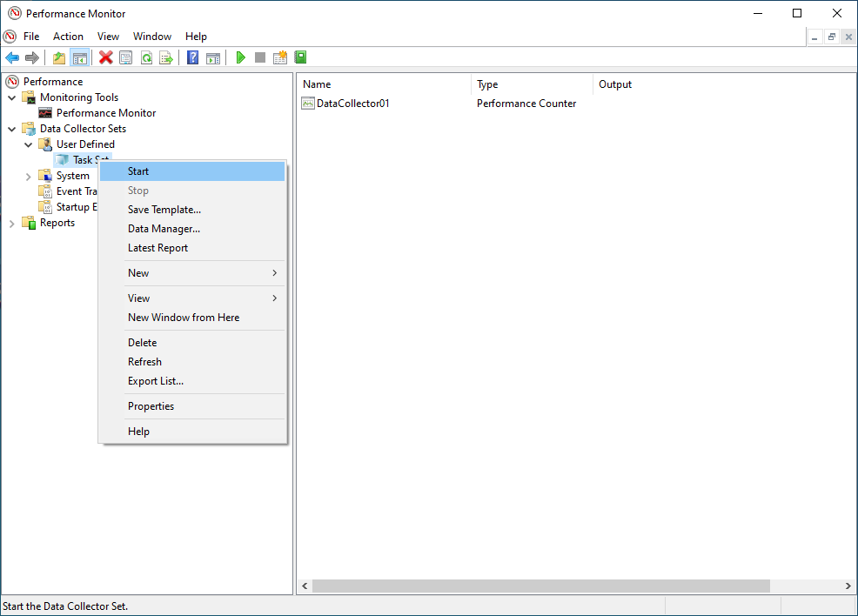Expand the System tree node

tap(27, 175)
